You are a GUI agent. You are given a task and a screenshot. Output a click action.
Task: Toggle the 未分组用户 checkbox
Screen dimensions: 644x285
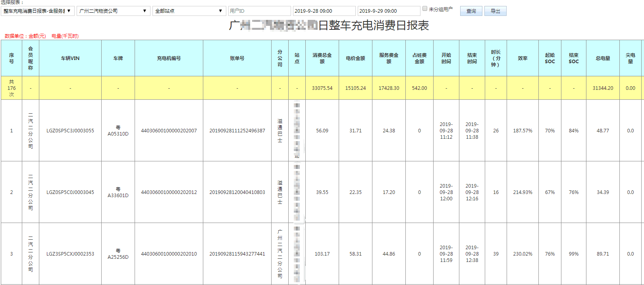point(425,9)
